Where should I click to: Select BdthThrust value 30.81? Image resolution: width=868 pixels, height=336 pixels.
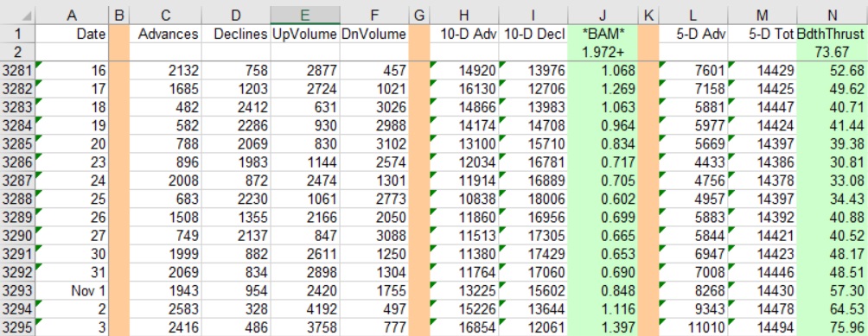(832, 162)
